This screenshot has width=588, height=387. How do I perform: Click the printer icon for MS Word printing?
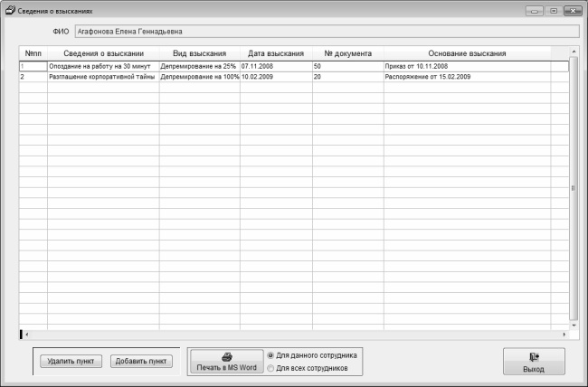pos(227,357)
